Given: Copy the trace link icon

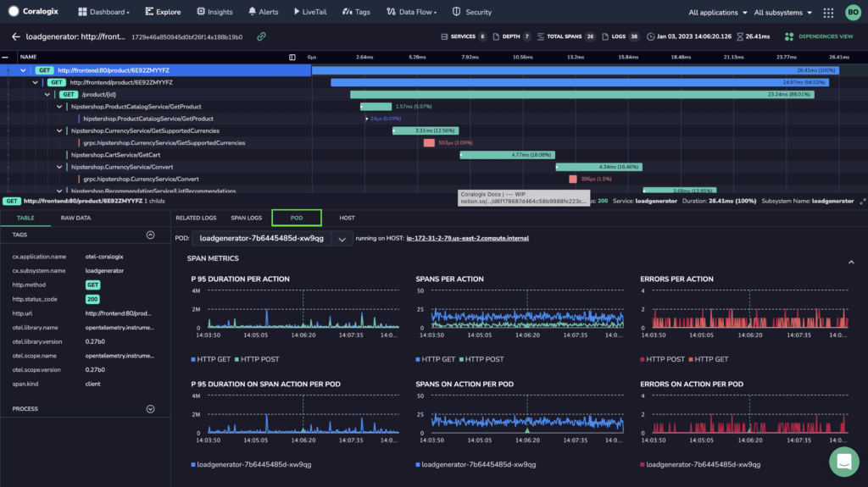Looking at the screenshot, I should tap(261, 36).
